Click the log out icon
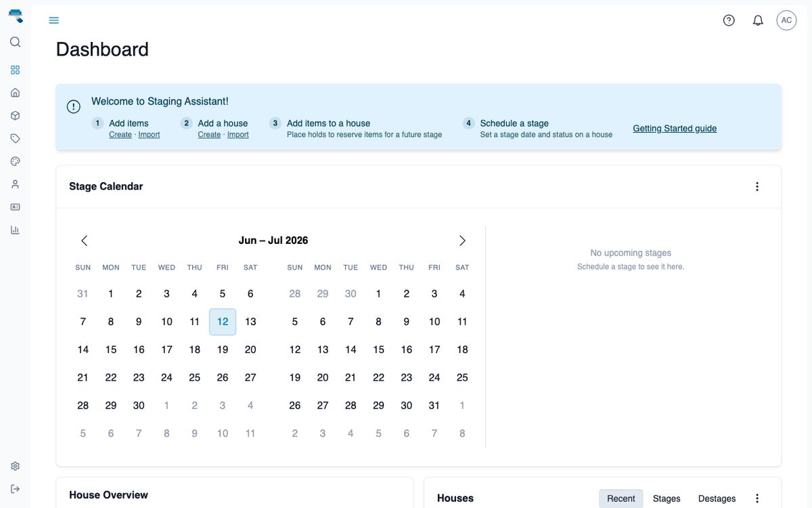 tap(15, 489)
